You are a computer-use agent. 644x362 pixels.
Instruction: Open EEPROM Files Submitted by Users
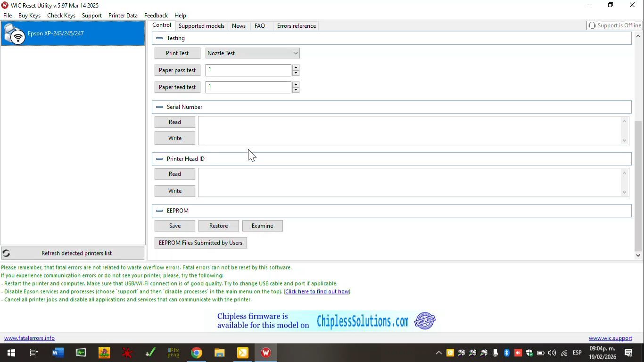[201, 243]
